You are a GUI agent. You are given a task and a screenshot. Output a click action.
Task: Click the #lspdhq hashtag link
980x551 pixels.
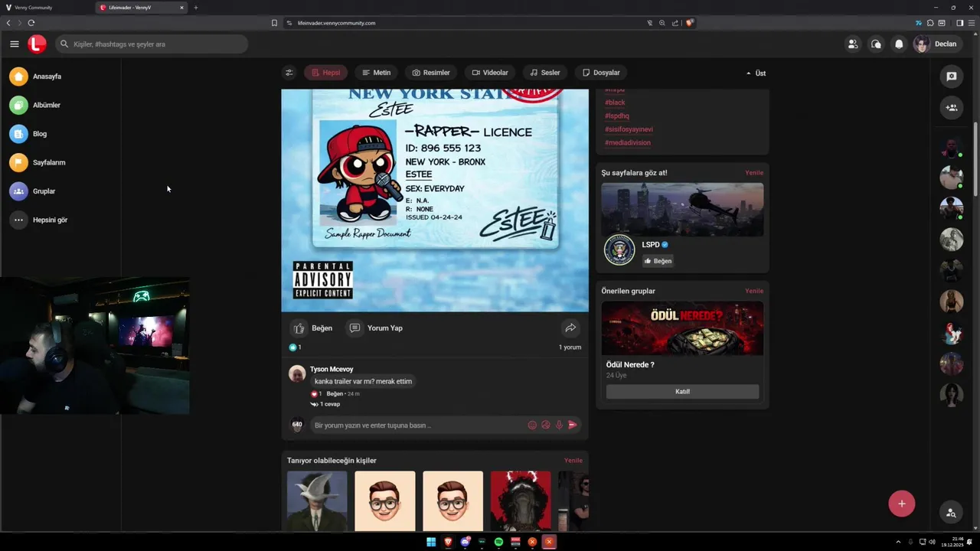coord(617,116)
